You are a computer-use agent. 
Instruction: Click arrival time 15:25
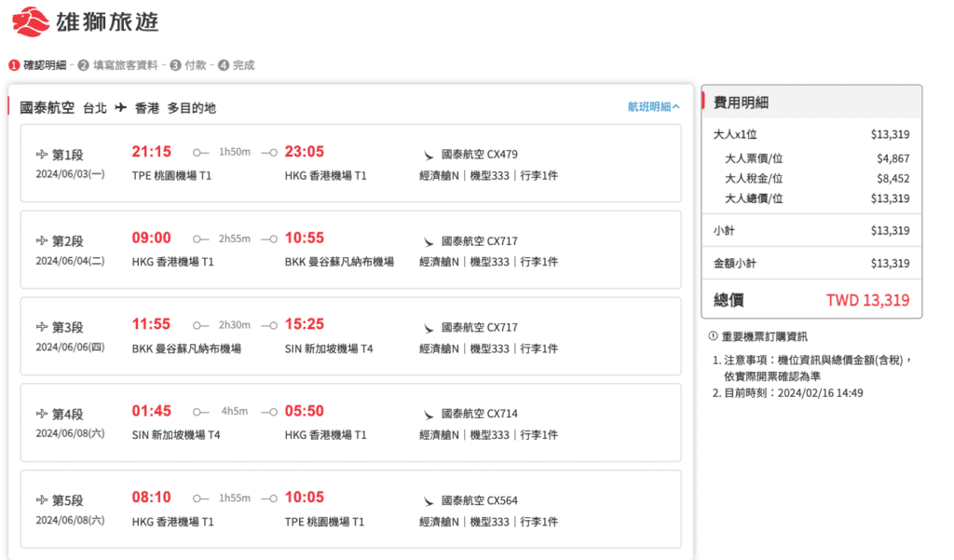point(305,324)
